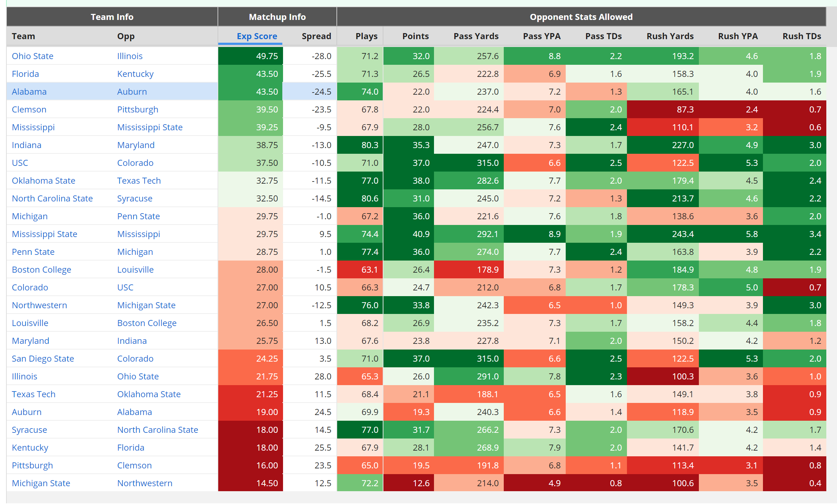This screenshot has width=837, height=504.
Task: Select Mississippi State's 3.4 rush TDs cell
Action: point(794,234)
